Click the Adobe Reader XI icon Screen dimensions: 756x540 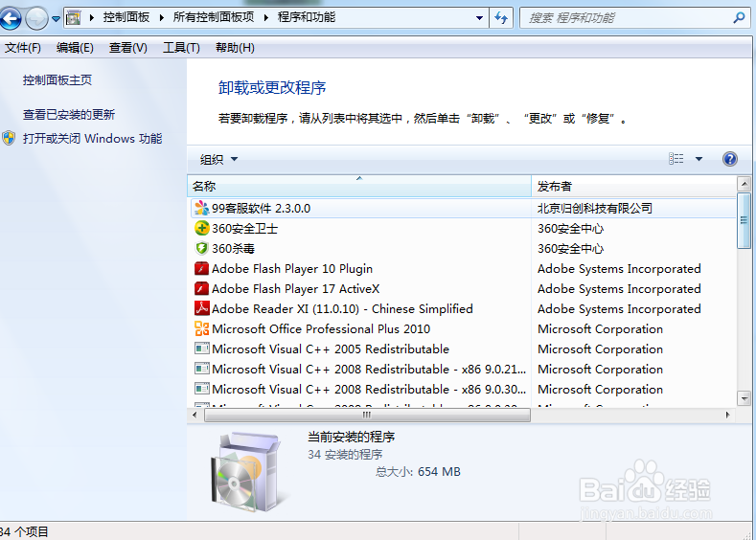click(x=201, y=308)
